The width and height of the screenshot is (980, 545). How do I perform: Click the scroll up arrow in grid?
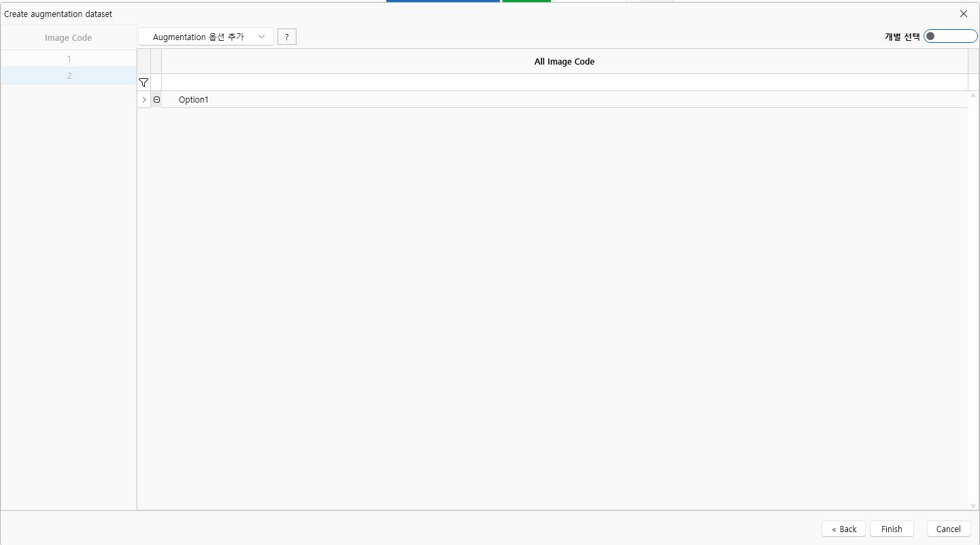point(973,96)
